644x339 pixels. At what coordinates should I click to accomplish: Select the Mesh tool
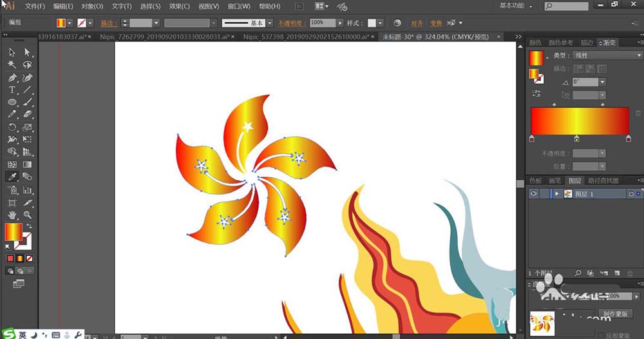pos(12,164)
